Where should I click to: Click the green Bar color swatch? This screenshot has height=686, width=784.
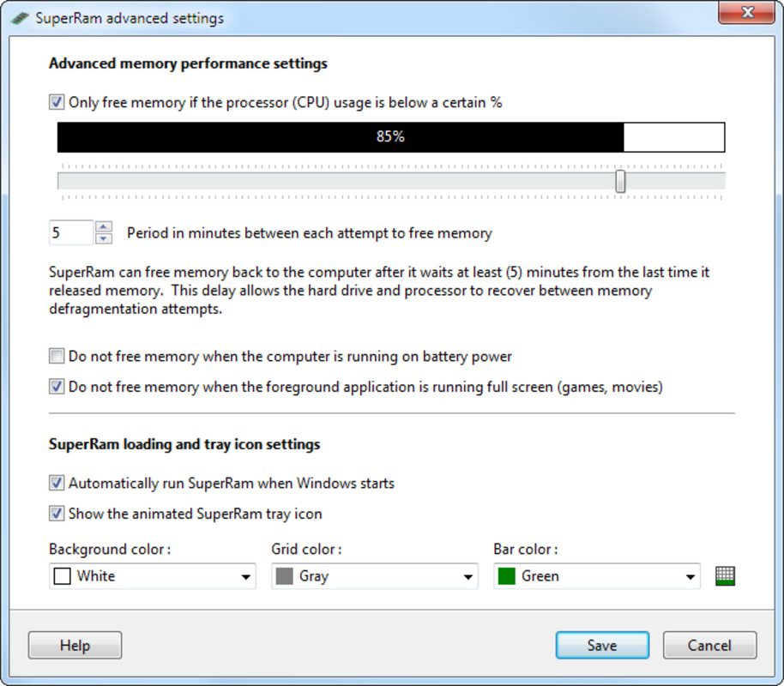[506, 576]
